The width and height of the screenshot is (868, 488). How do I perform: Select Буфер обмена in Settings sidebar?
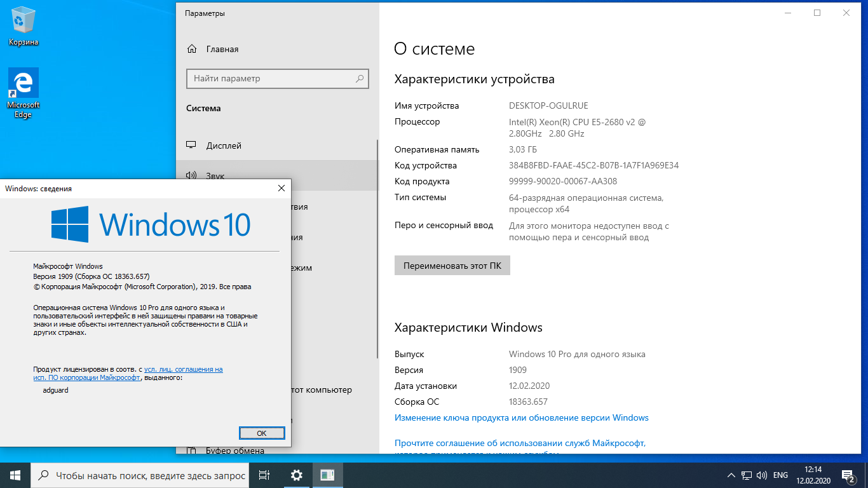click(235, 451)
